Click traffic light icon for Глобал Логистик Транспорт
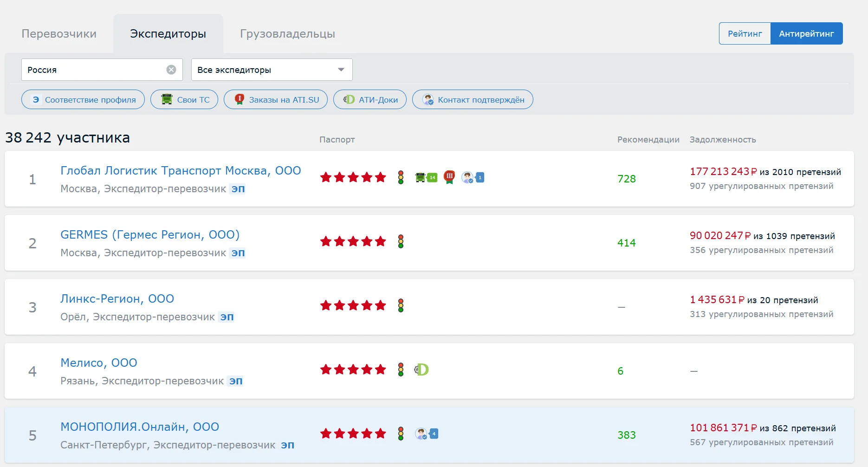 (x=401, y=177)
